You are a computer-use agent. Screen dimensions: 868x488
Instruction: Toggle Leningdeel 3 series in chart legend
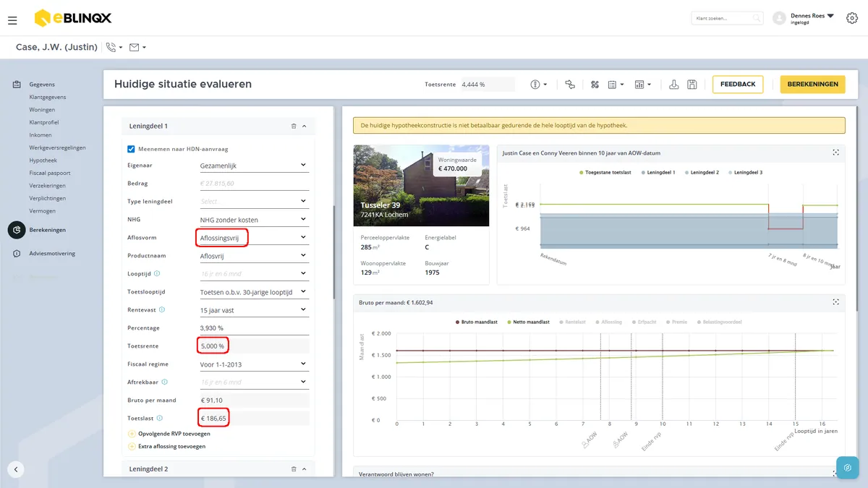tap(745, 173)
